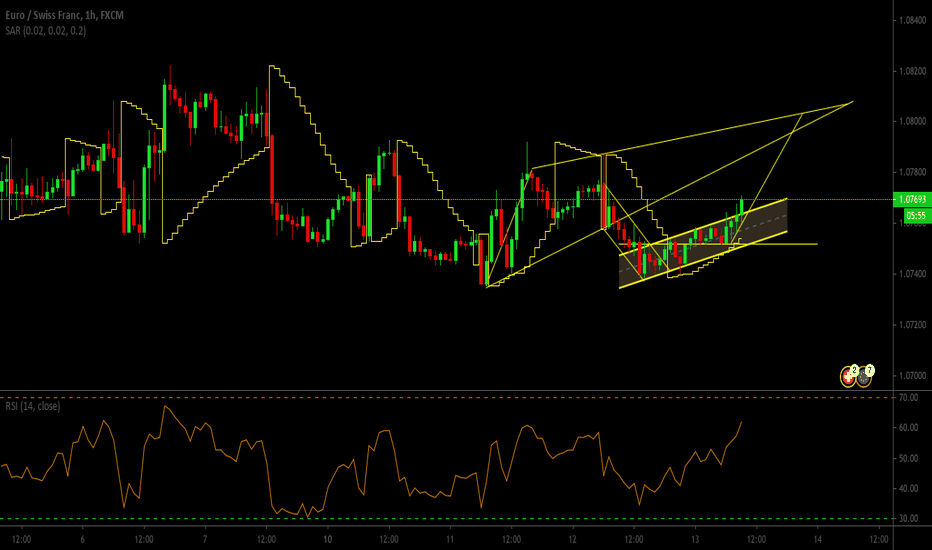Select the shaded yellow parallel channel drawing
Image resolution: width=932 pixels, height=550 pixels.
pos(703,243)
